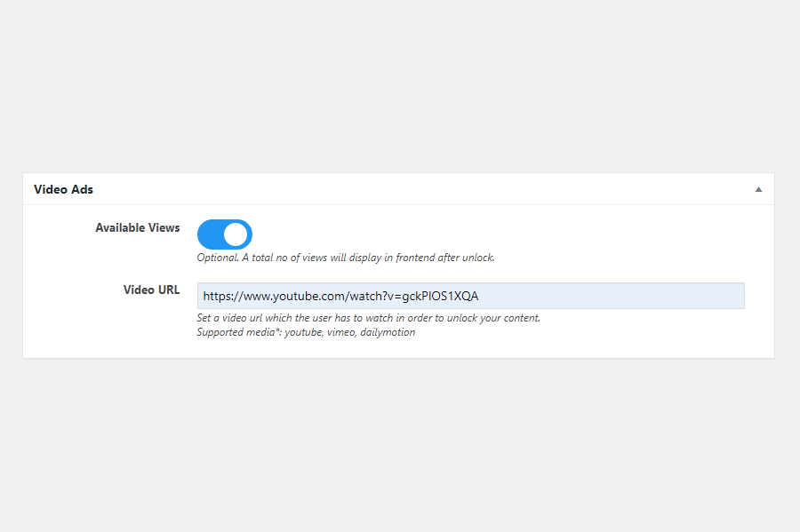Click inside the Video URL field
Viewport: 800px width, 532px height.
[x=470, y=296]
